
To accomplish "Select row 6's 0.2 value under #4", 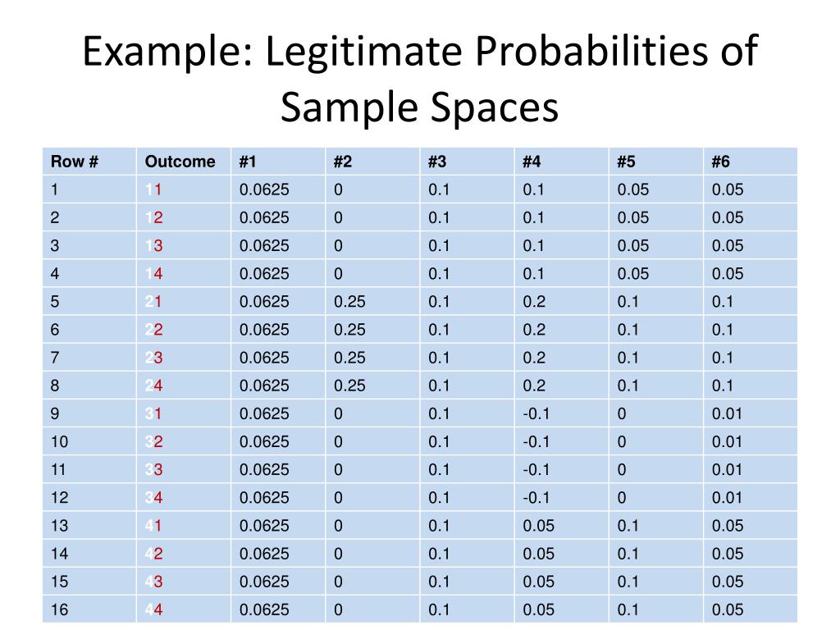I will pos(533,330).
